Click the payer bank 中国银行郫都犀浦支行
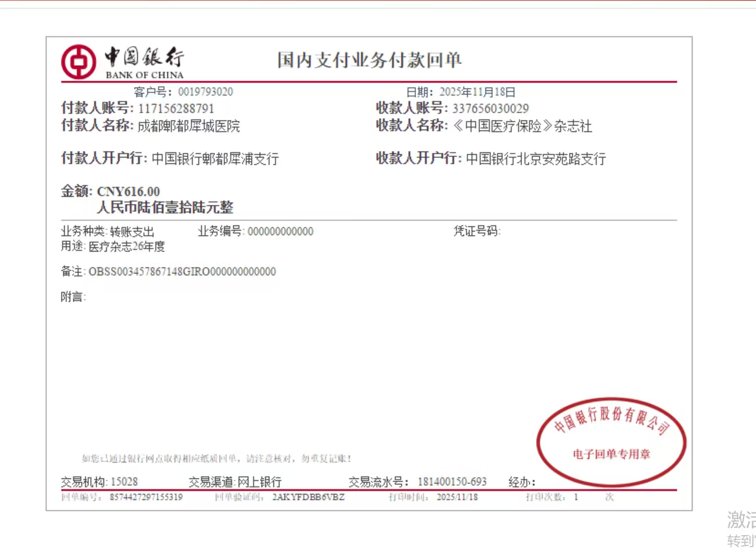 click(x=215, y=159)
